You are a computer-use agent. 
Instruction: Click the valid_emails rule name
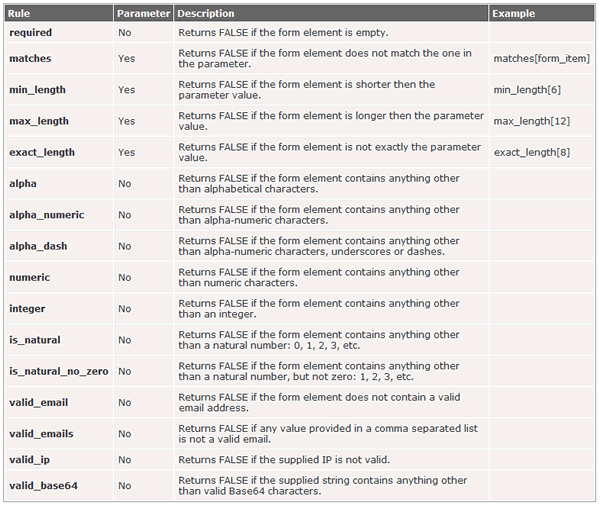[x=41, y=434]
